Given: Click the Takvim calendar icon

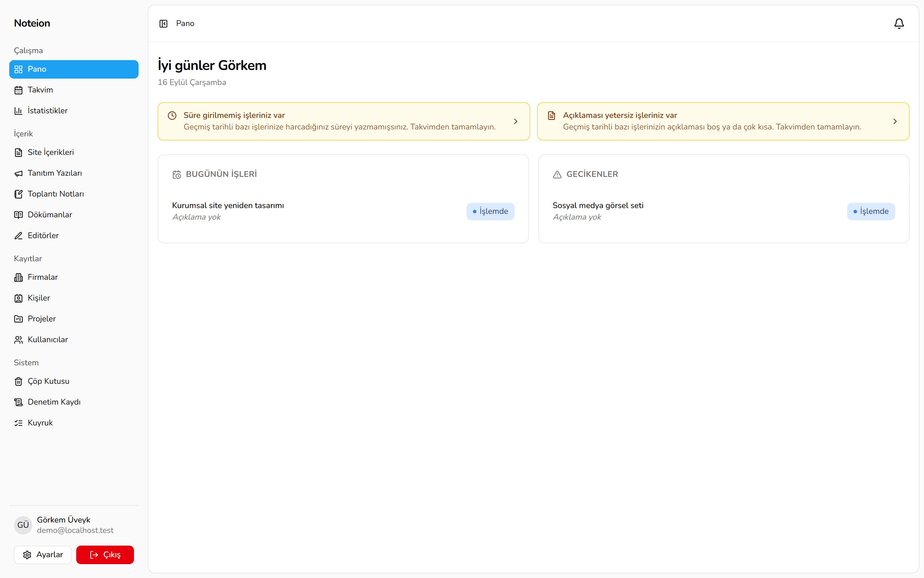Looking at the screenshot, I should pyautogui.click(x=18, y=90).
